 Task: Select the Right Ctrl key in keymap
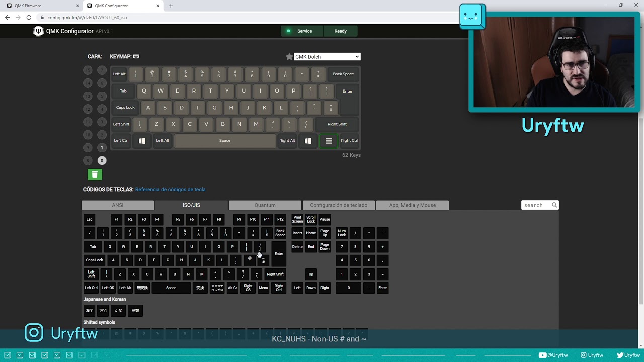[x=349, y=141]
